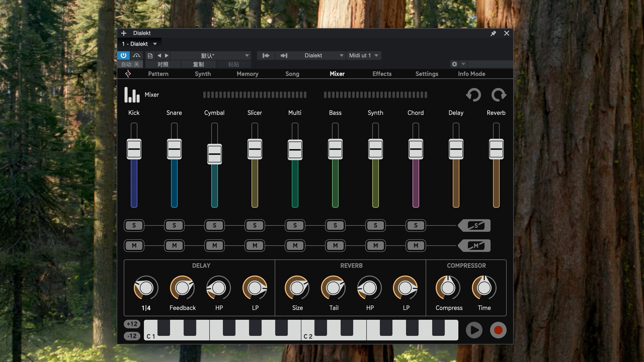Viewport: 644px width, 362px height.
Task: Click the compare curve icon next to power
Action: 137,55
